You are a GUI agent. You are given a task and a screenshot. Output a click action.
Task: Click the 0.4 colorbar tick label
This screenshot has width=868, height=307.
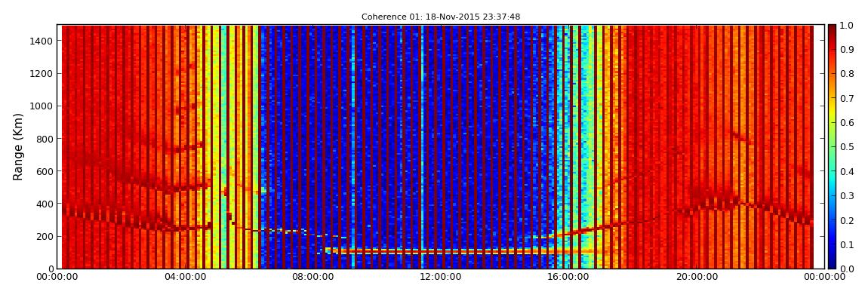point(848,171)
